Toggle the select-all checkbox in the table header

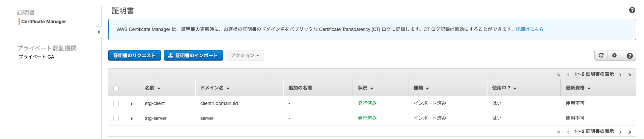(x=116, y=88)
